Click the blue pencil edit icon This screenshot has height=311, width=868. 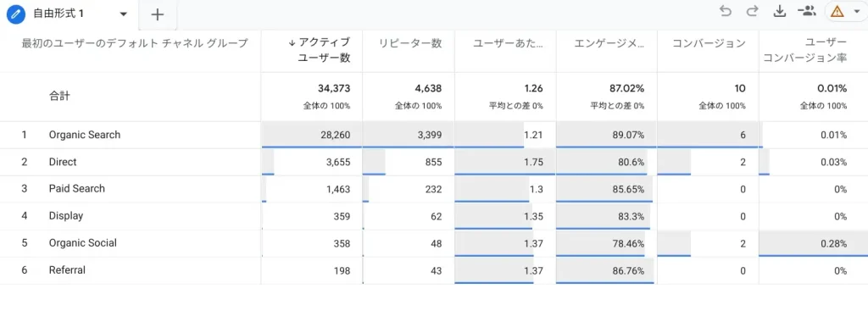pos(17,14)
